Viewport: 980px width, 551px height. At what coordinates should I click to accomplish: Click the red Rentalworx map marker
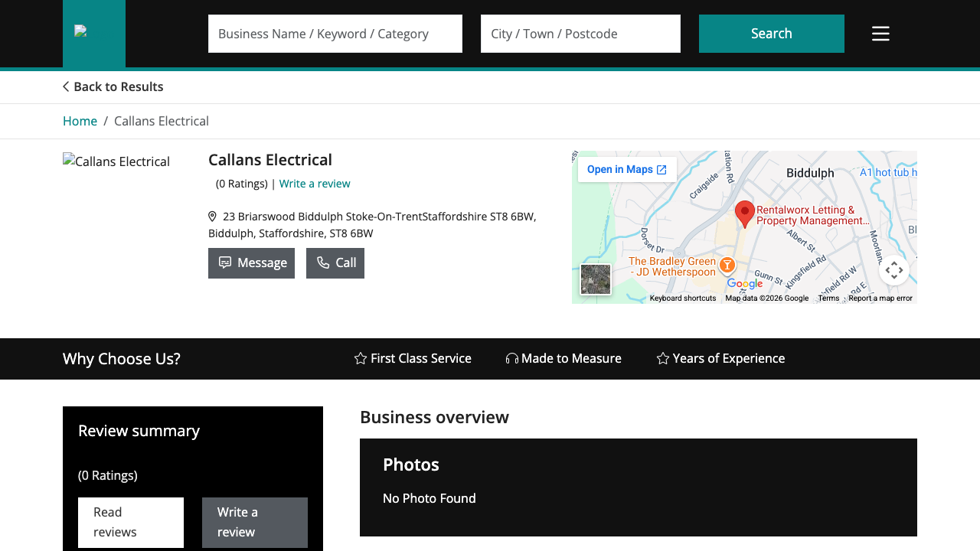[743, 212]
